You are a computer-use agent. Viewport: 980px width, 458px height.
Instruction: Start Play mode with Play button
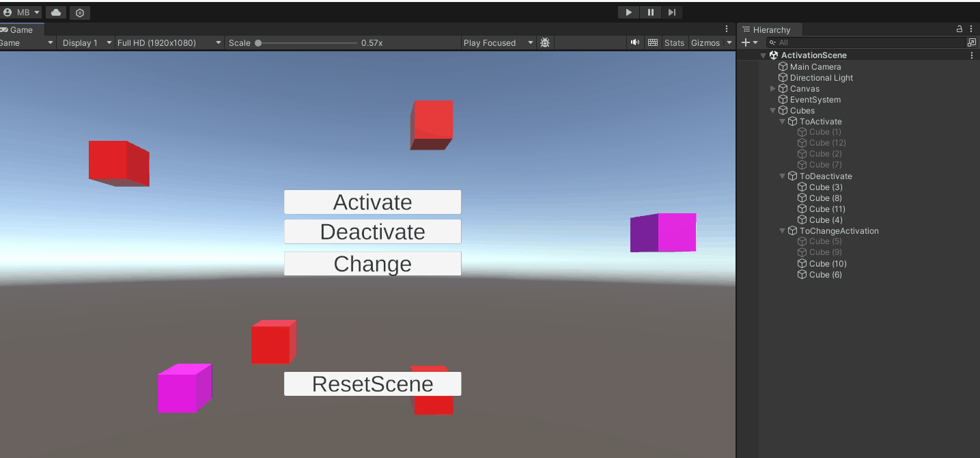[x=628, y=12]
